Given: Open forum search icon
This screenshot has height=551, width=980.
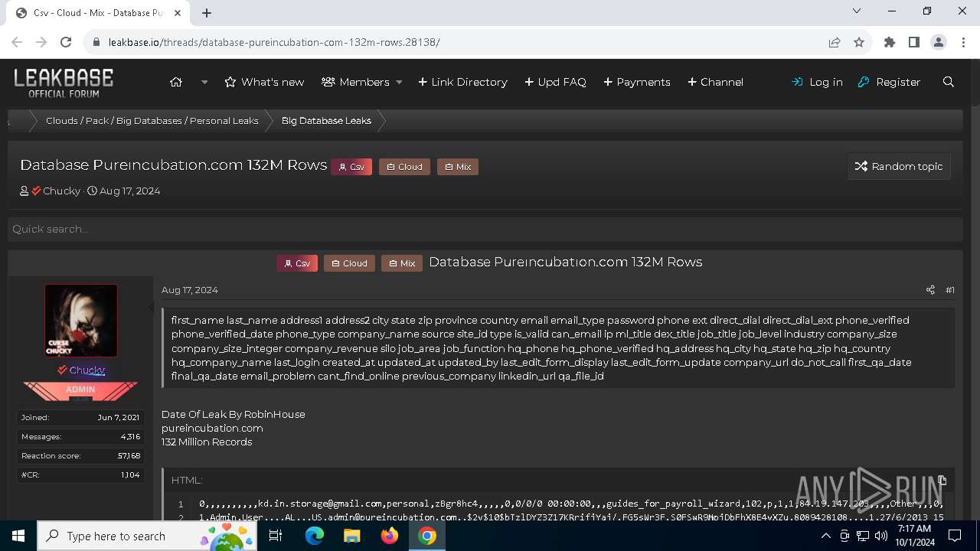Looking at the screenshot, I should [949, 82].
